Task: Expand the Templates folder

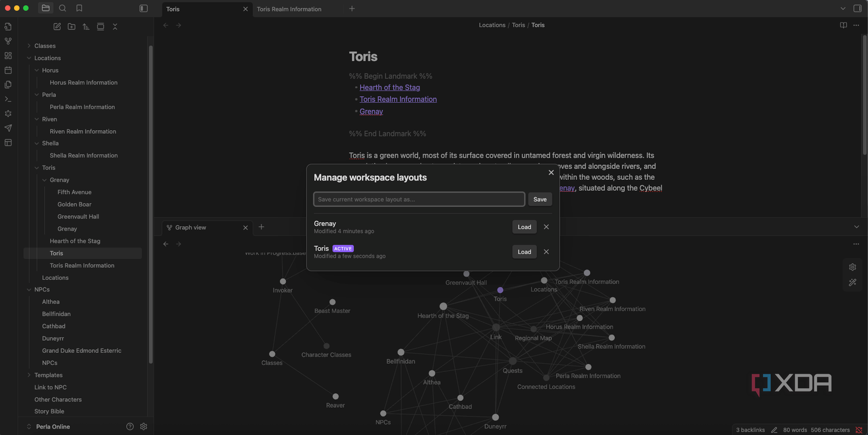Action: (29, 375)
